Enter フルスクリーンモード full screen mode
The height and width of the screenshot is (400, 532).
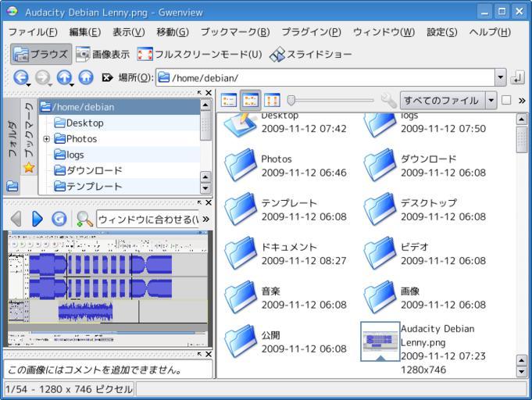tap(199, 55)
